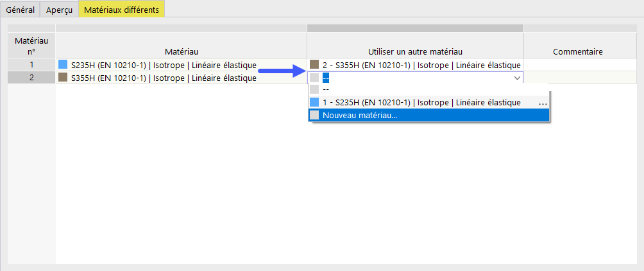
Task: Click blue swatch in dropdown S235H option
Action: click(314, 102)
